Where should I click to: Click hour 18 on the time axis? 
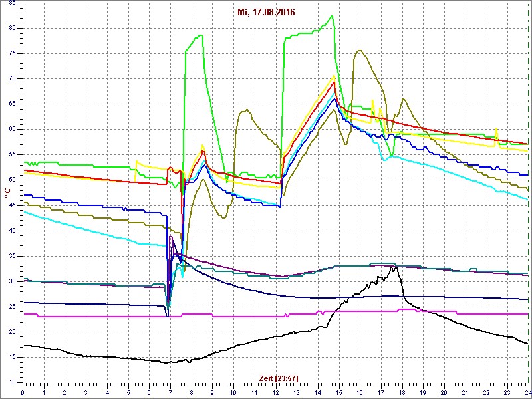point(402,391)
